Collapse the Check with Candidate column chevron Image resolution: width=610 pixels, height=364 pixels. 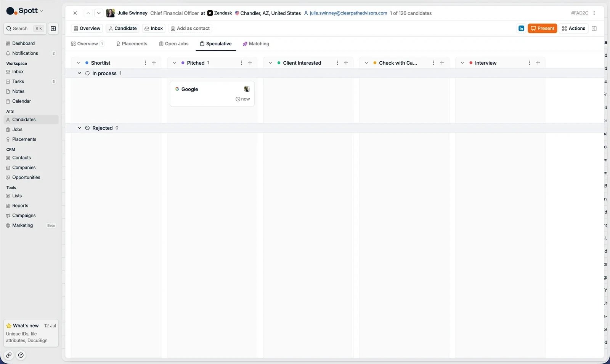(x=366, y=63)
